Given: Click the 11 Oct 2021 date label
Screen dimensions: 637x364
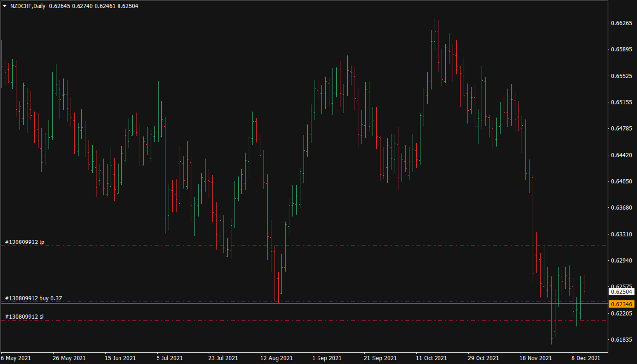Looking at the screenshot, I should coord(432,358).
